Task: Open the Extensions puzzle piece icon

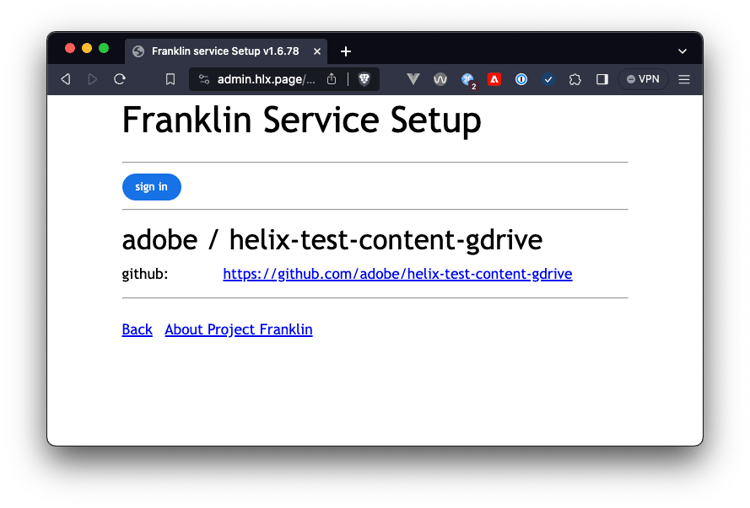Action: click(575, 79)
